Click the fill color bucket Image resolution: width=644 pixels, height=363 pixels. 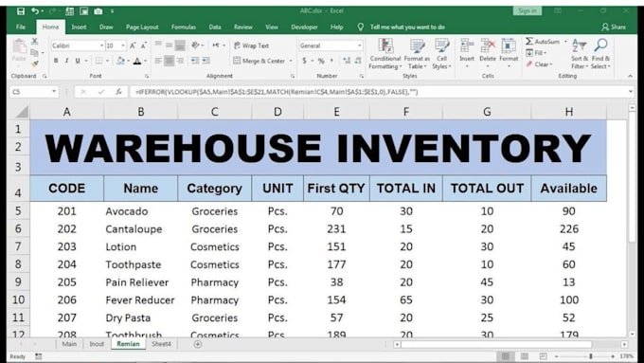pos(120,61)
